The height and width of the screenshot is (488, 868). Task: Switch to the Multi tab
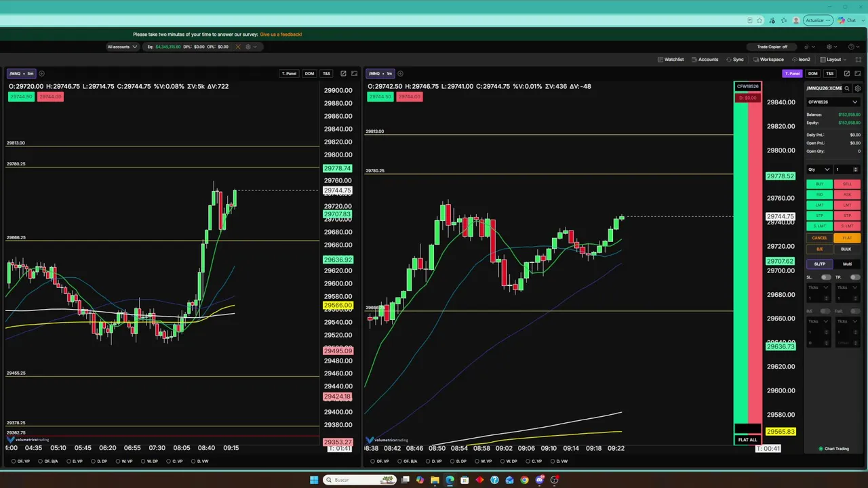847,264
